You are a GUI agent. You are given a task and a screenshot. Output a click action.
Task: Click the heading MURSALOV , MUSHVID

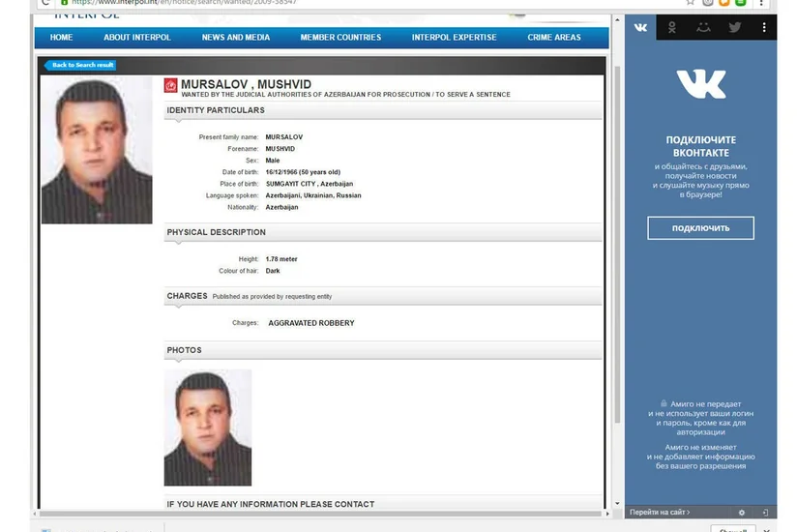click(x=246, y=84)
